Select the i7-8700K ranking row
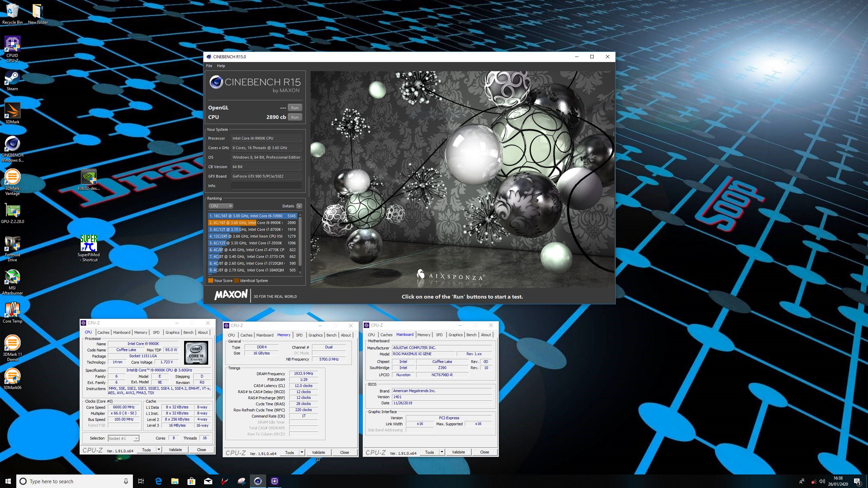The height and width of the screenshot is (488, 868). [x=253, y=229]
